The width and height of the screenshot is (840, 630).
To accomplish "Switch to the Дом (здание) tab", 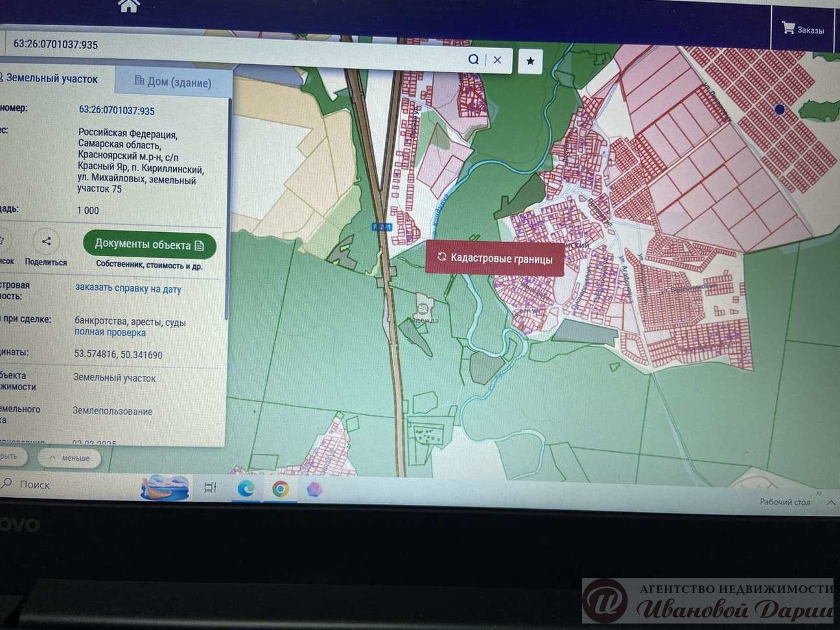I will (x=173, y=82).
